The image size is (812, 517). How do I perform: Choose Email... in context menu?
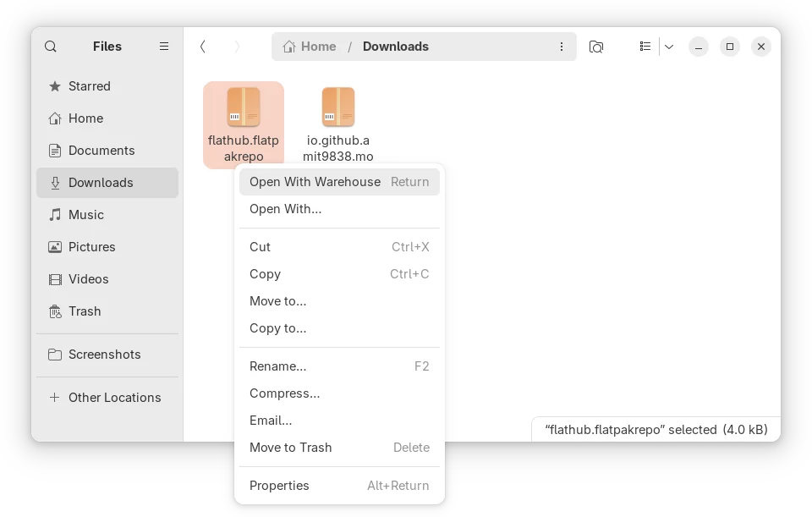(339, 421)
